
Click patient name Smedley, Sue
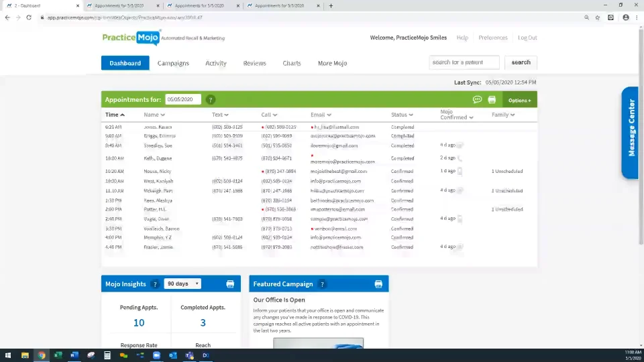pyautogui.click(x=158, y=145)
